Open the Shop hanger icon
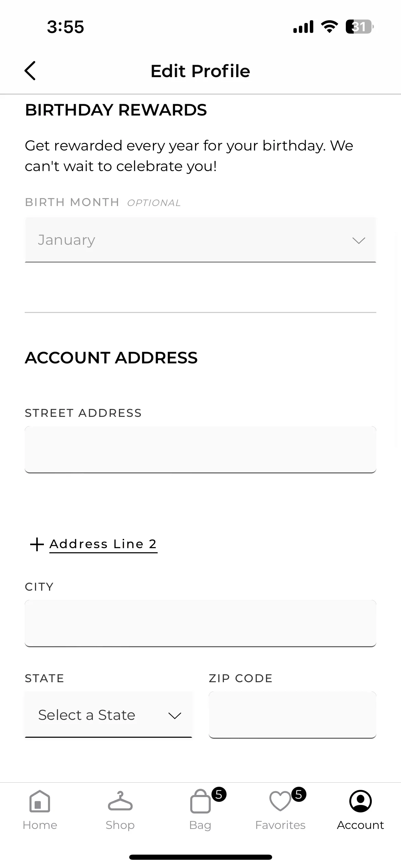This screenshot has width=401, height=868. point(120,801)
